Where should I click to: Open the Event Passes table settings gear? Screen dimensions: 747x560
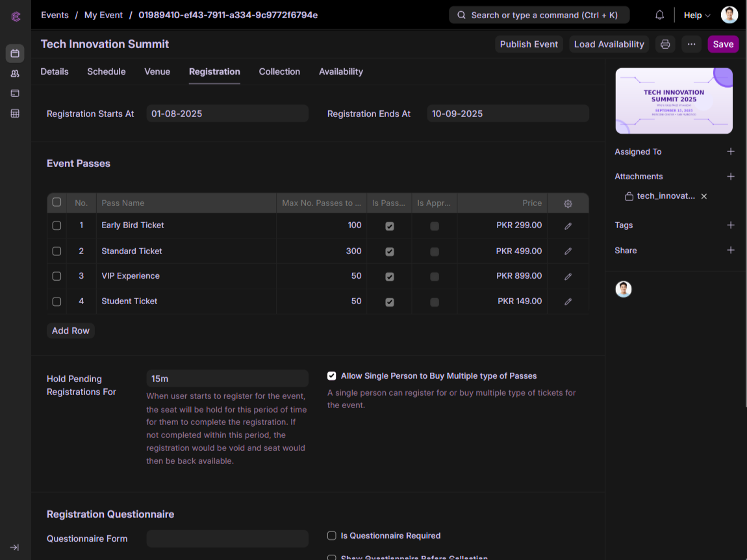568,203
